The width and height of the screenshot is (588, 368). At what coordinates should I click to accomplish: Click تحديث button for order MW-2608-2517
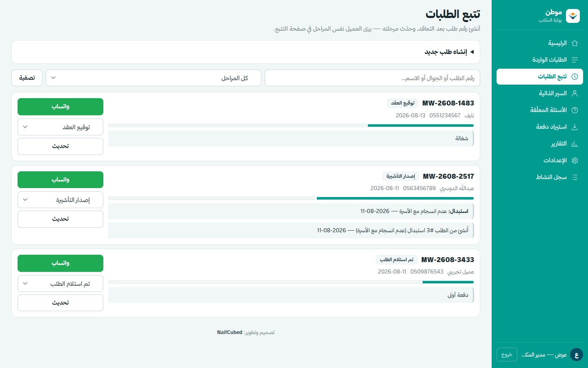click(60, 219)
